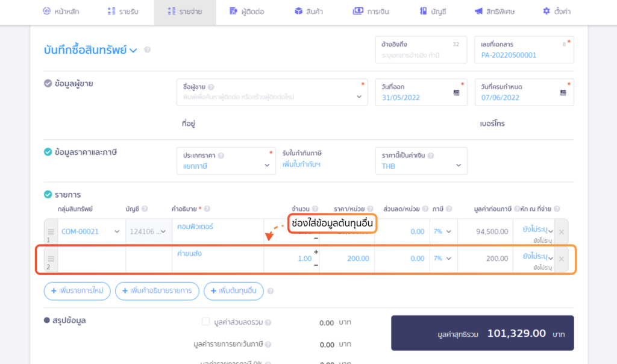
Task: Open the account dropdown showing 124106
Action: 148,232
